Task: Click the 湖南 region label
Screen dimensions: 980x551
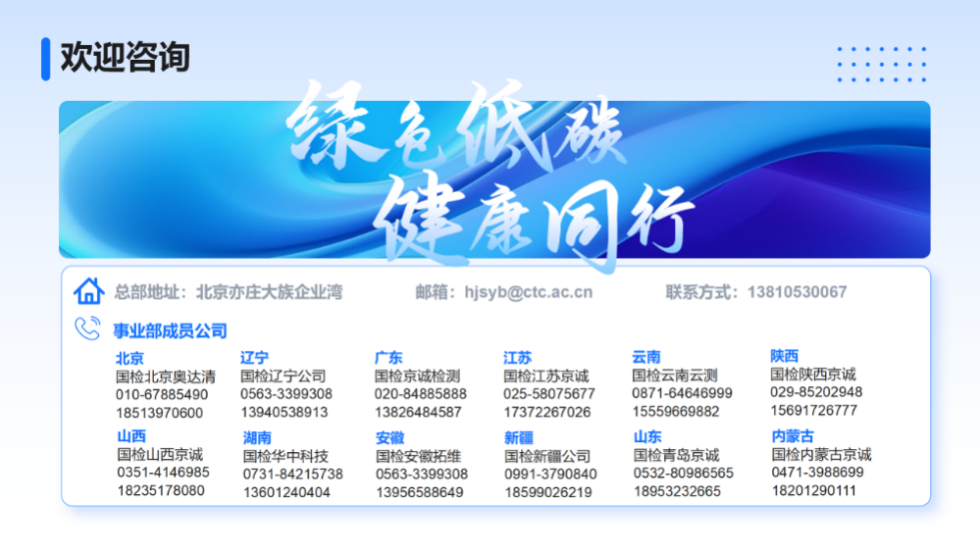Action: (257, 437)
